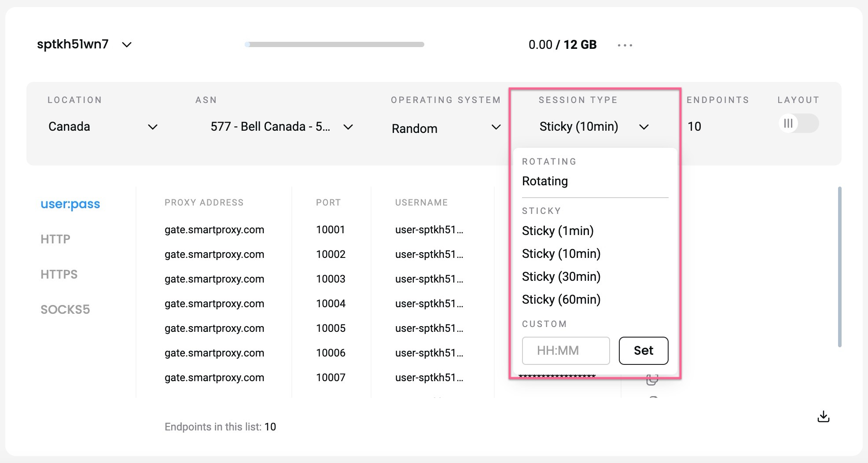Toggle the Layout switch
868x463 pixels.
click(x=798, y=123)
